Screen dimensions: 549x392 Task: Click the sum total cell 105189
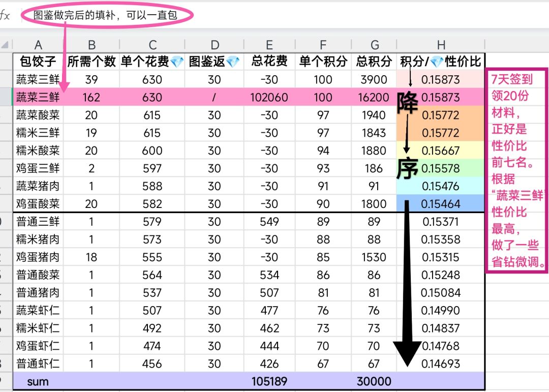point(269,381)
